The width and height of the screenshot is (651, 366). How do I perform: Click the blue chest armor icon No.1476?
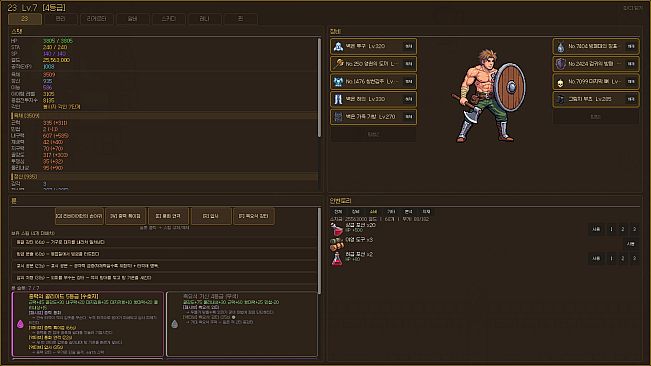(x=338, y=82)
